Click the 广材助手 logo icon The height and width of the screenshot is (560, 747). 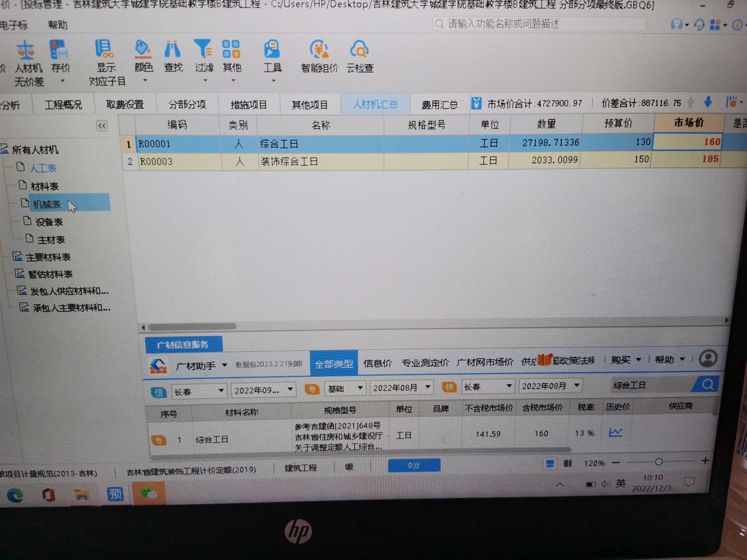coord(158,366)
